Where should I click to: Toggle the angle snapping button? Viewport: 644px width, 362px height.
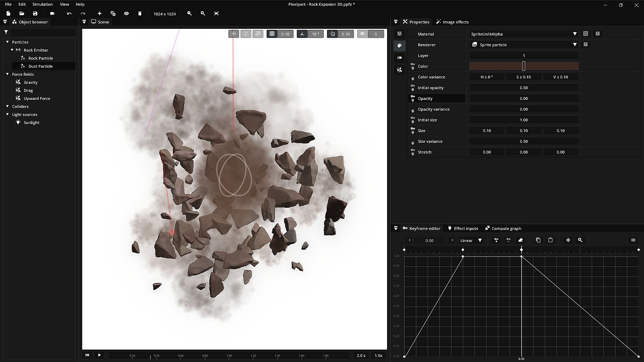tap(302, 34)
